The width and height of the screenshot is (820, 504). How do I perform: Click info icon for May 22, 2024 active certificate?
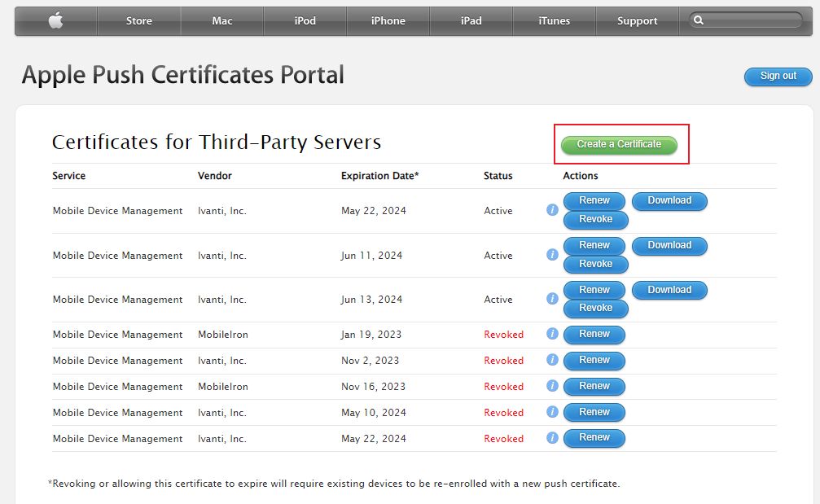(552, 210)
